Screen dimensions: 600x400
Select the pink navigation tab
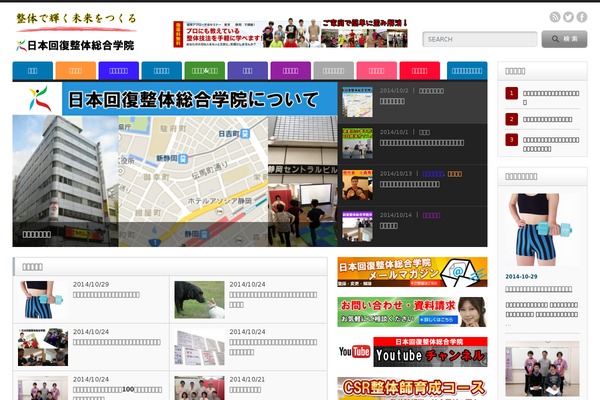tap(377, 71)
